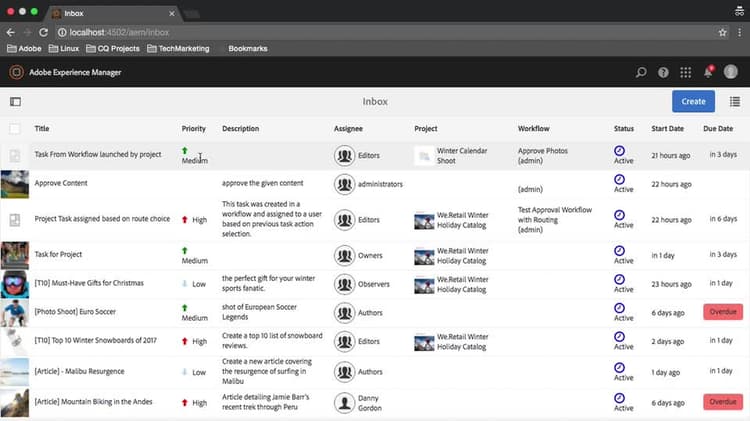Open the user profile avatar
Viewport: 750px width, 421px height.
[730, 72]
